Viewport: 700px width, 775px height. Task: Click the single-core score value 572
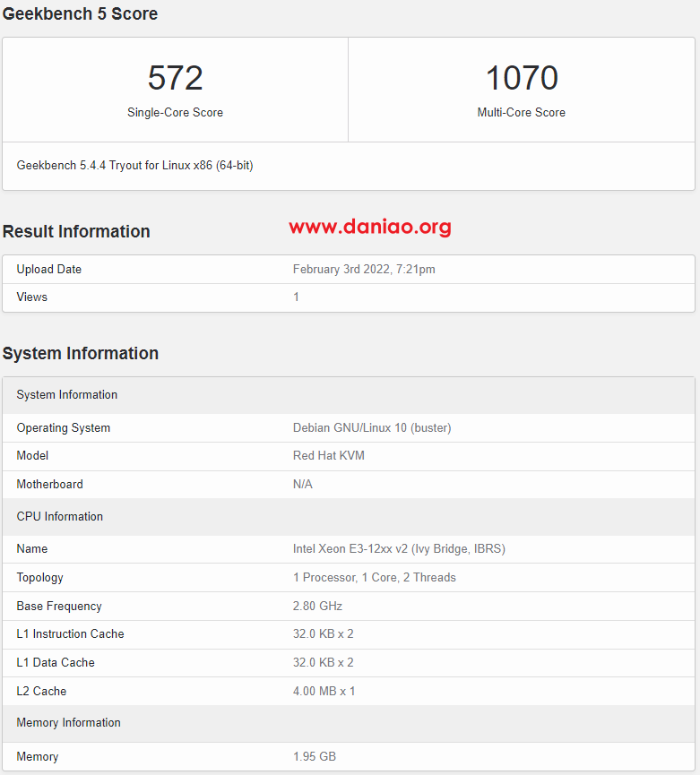pos(176,78)
